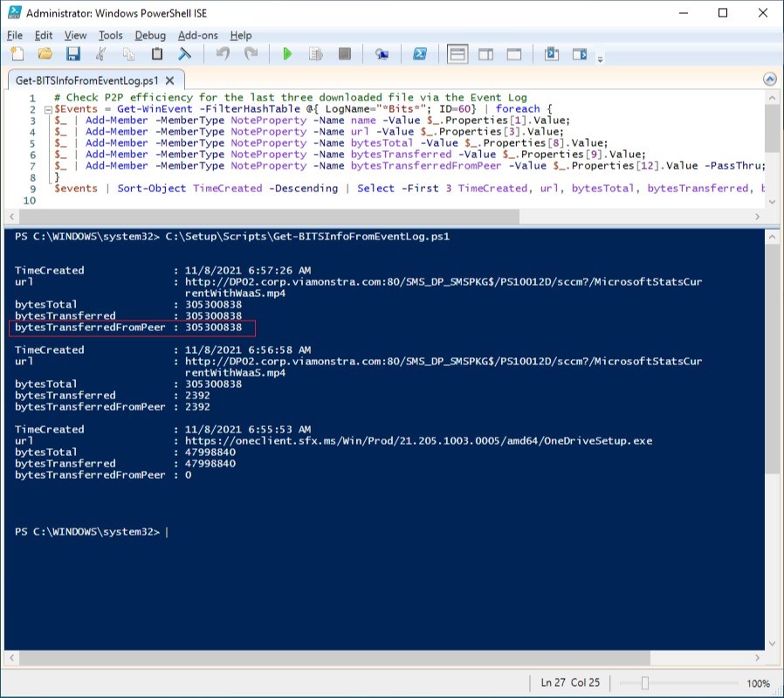The height and width of the screenshot is (698, 784).
Task: Open a script file using folder icon
Action: (x=45, y=53)
